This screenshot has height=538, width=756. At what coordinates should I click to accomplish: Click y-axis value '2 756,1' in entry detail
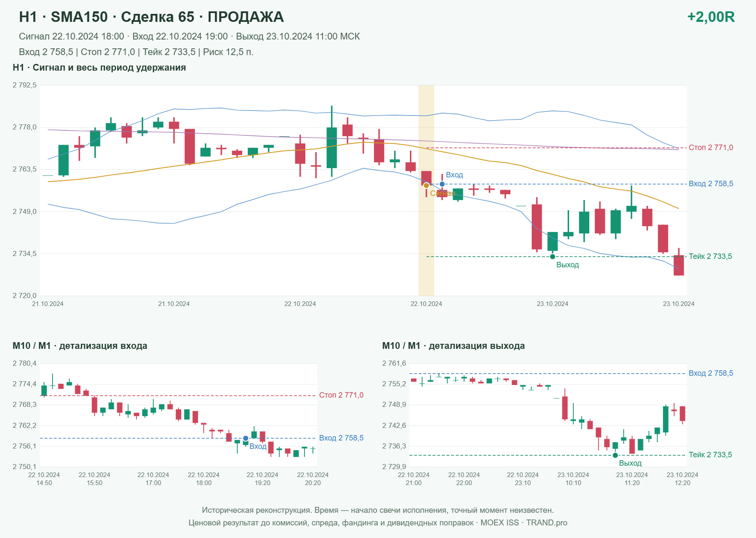(24, 446)
